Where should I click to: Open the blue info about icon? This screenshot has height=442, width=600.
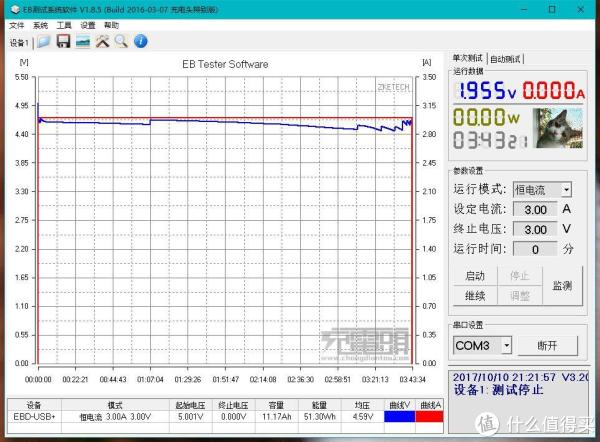[x=141, y=42]
